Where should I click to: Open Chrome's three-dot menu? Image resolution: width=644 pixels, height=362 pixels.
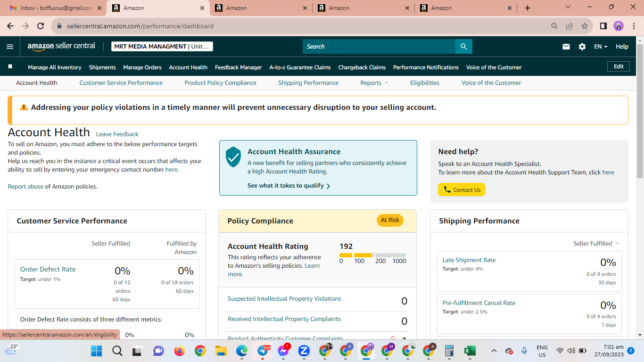634,26
